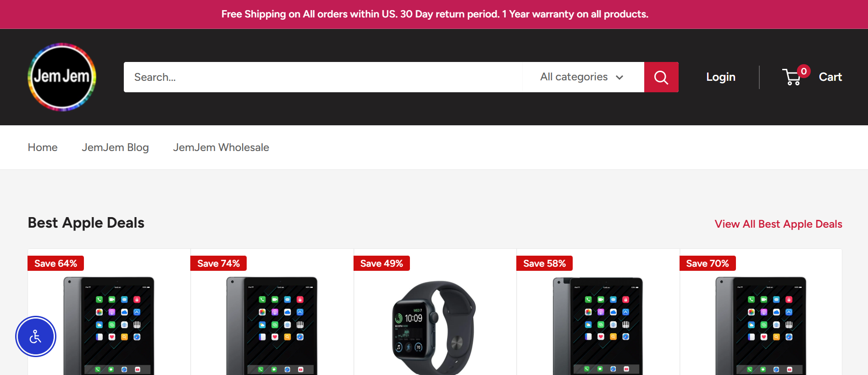This screenshot has width=868, height=375.
Task: Open the shopping cart icon
Action: coord(792,77)
